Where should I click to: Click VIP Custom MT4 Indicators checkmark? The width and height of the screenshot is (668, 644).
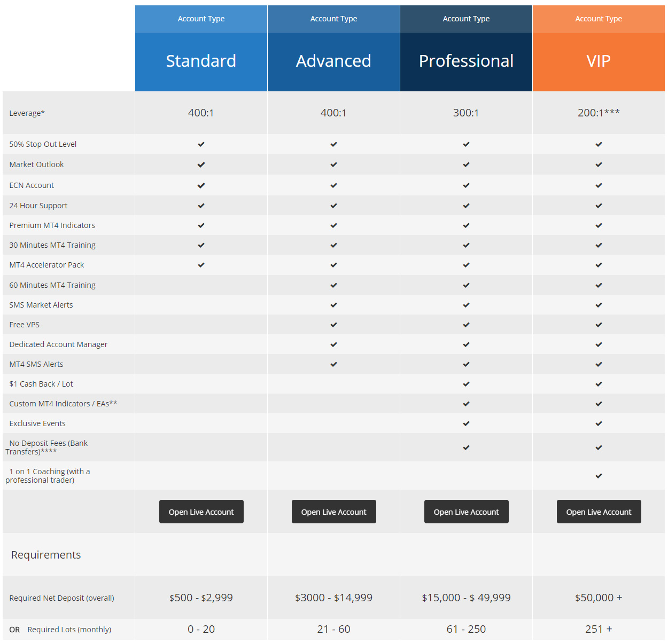pos(599,404)
